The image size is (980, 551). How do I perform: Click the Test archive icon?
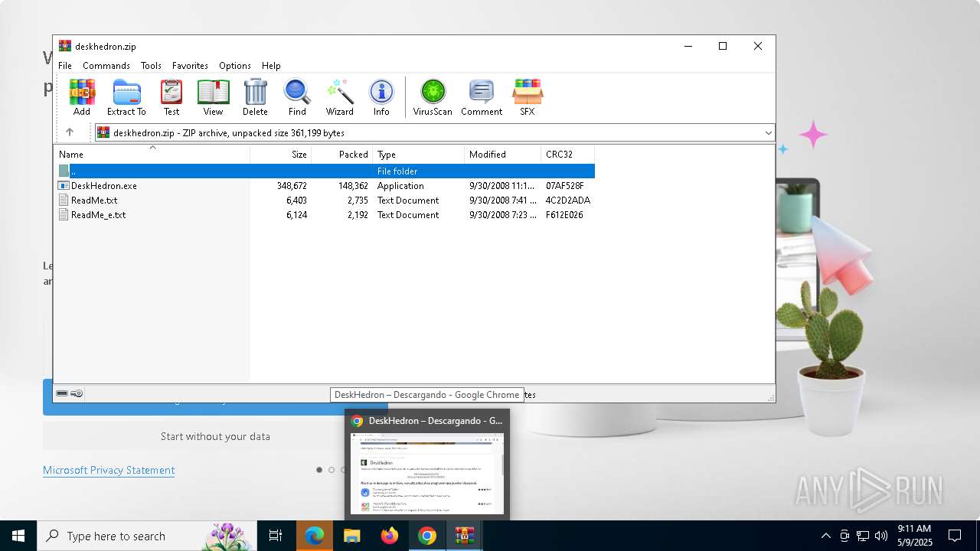pos(171,92)
